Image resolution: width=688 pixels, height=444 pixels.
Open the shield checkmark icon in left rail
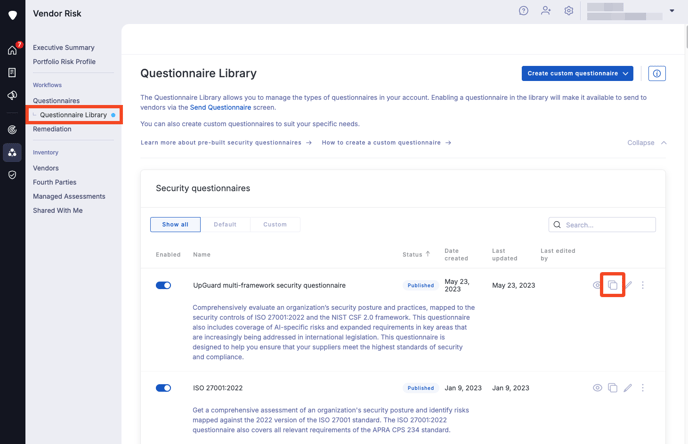[x=12, y=175]
